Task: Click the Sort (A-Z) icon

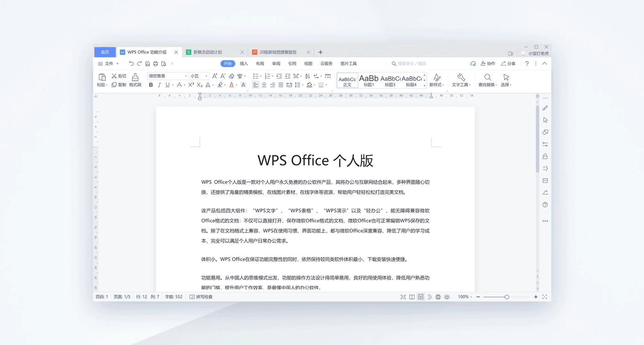Action: point(308,76)
